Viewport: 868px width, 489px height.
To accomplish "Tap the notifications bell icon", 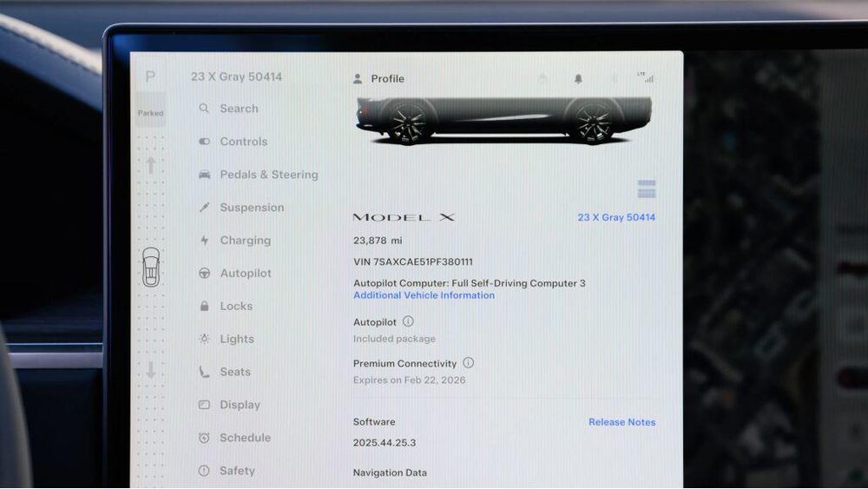I will [578, 79].
